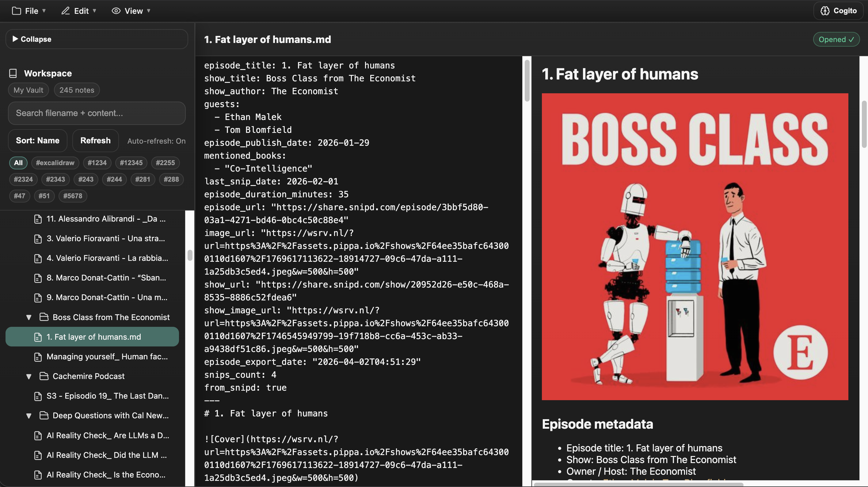Collapse the Boss Class from The Economist folder
868x487 pixels.
click(29, 317)
